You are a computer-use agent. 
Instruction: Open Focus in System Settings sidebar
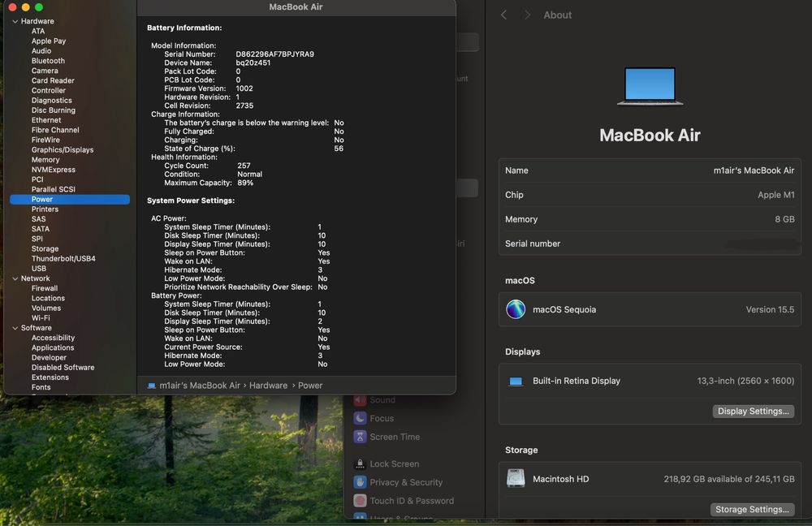(x=382, y=418)
